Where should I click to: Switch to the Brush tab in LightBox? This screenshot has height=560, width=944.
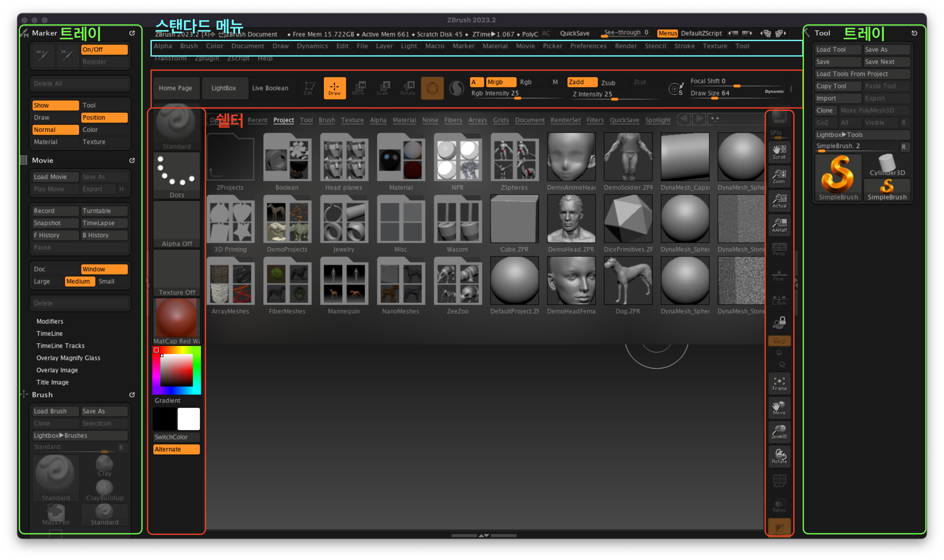coord(327,120)
